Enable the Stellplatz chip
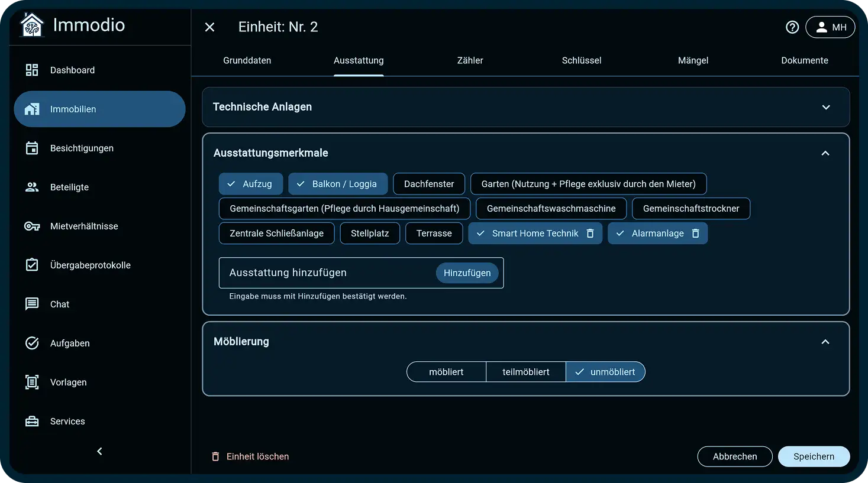Screen dimensions: 868x483 tap(370, 234)
